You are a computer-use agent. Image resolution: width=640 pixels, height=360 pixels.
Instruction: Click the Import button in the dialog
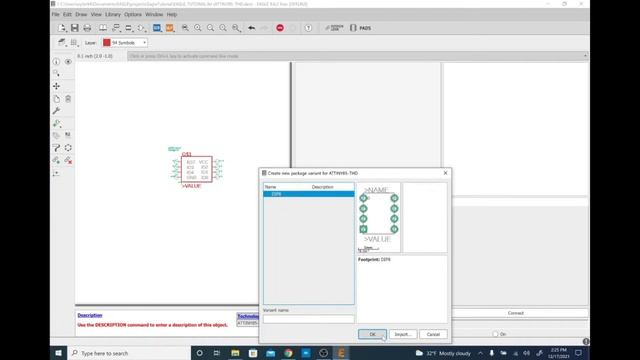click(403, 334)
